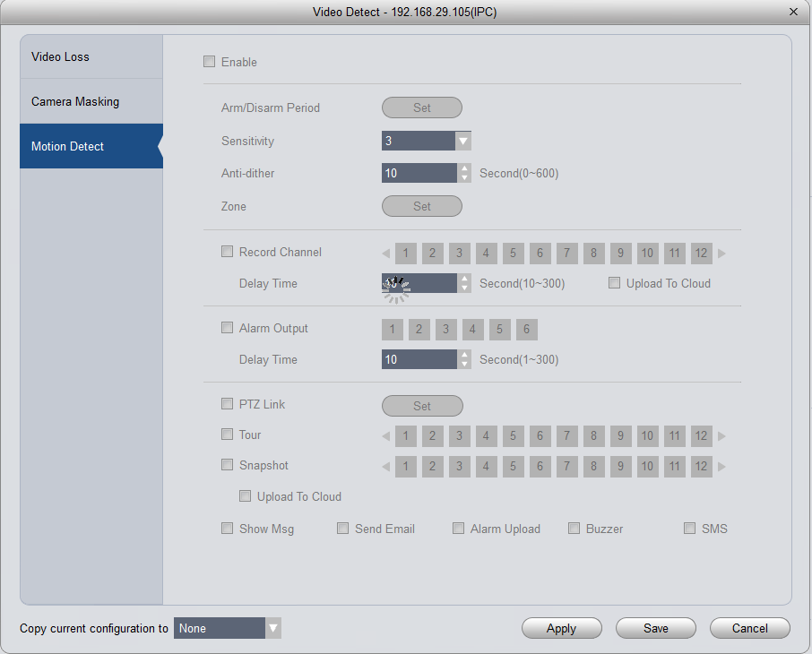Save the Video Detect settings
812x654 pixels.
pos(656,628)
